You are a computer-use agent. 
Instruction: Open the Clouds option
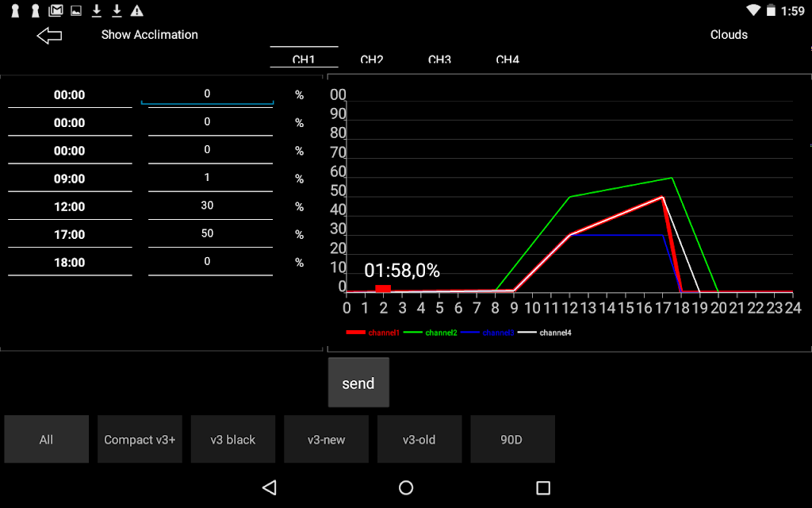(x=729, y=35)
